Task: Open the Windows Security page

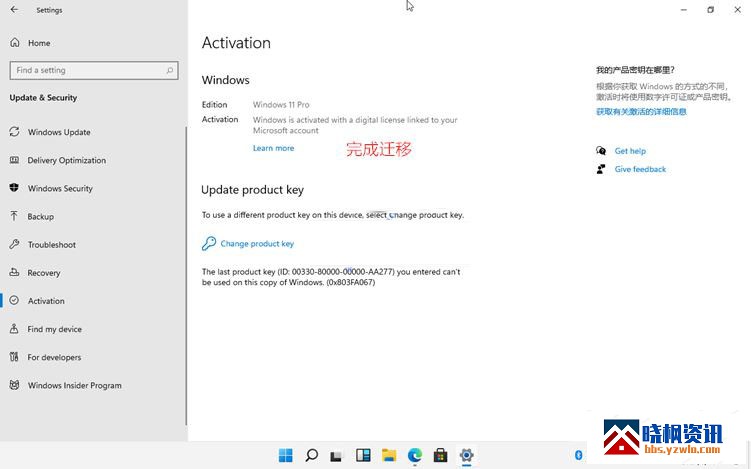Action: click(x=60, y=189)
